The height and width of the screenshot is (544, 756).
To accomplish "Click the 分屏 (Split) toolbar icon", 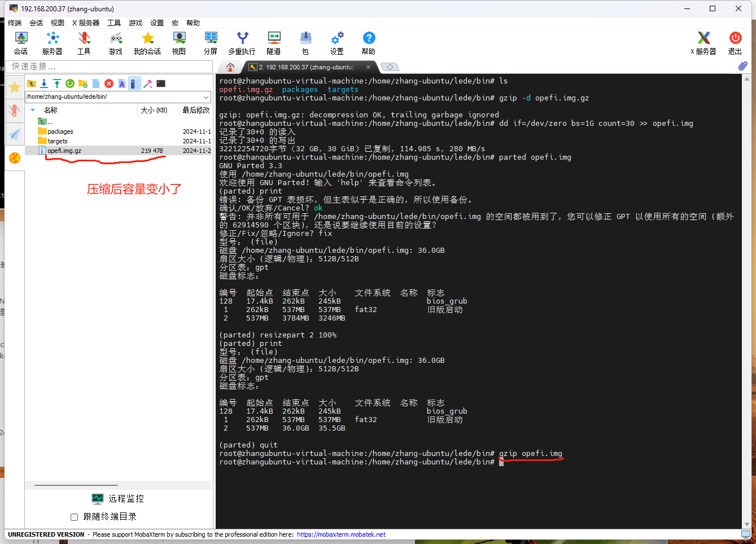I will coord(211,43).
